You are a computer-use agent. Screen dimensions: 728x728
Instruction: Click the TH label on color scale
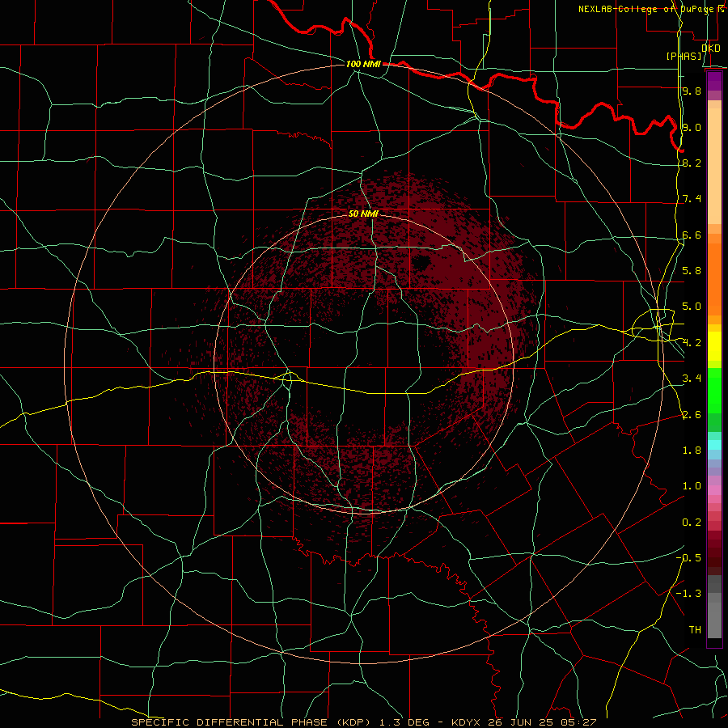coord(695,630)
